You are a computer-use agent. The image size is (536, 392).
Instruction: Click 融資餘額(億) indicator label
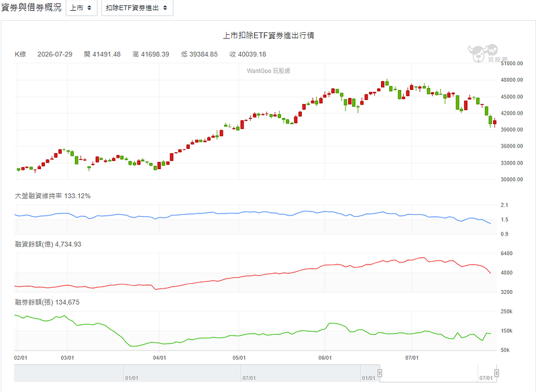point(48,244)
